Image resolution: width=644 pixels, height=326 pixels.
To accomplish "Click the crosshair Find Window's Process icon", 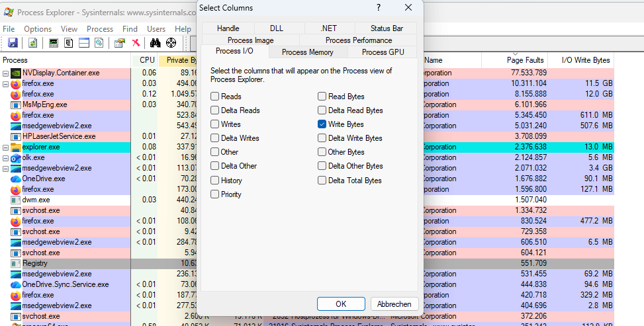I will pyautogui.click(x=171, y=43).
